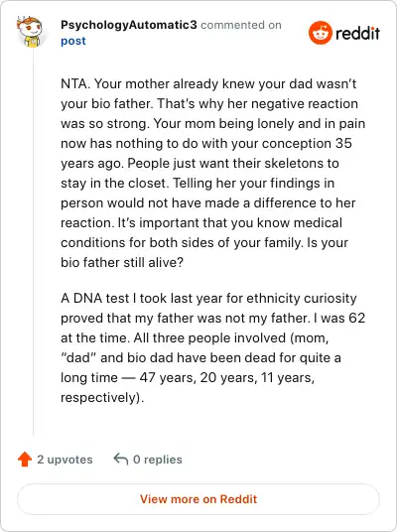397x532 pixels.
Task: Click the word "respectively)." ending the comment
Action: tap(102, 398)
